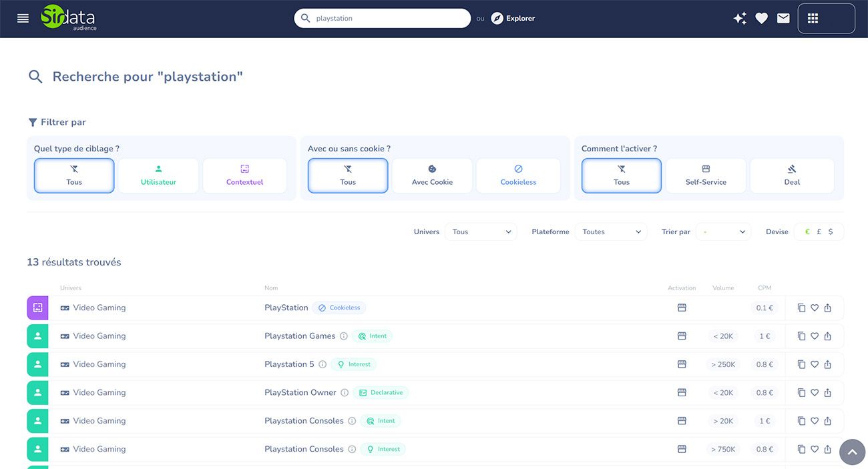
Task: Click activation store icon for PlayStation Cookieless
Action: tap(682, 308)
